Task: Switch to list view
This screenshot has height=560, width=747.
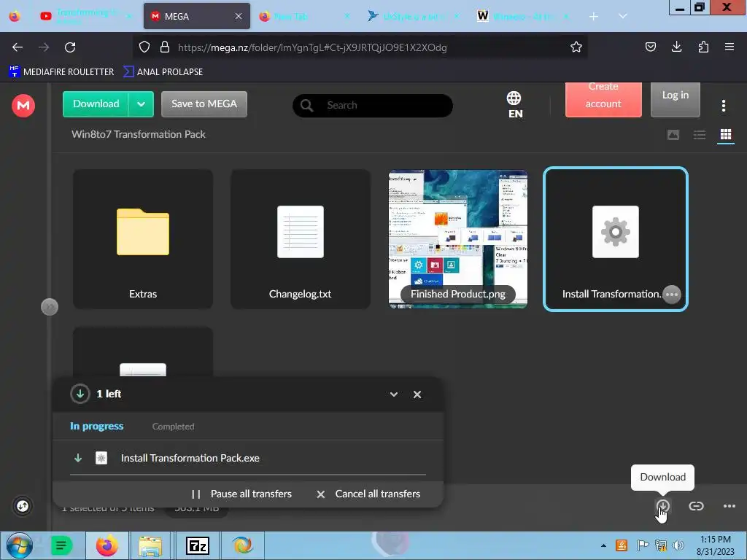Action: 700,135
